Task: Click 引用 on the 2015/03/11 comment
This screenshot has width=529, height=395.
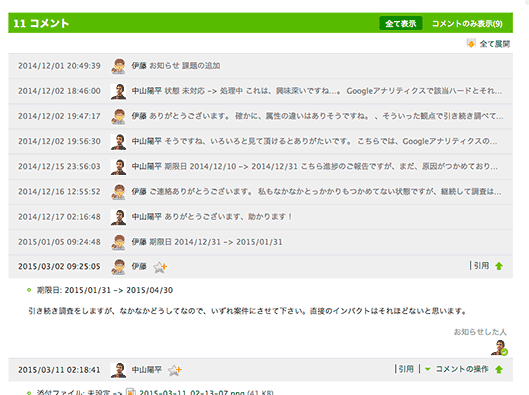Action: click(x=406, y=369)
